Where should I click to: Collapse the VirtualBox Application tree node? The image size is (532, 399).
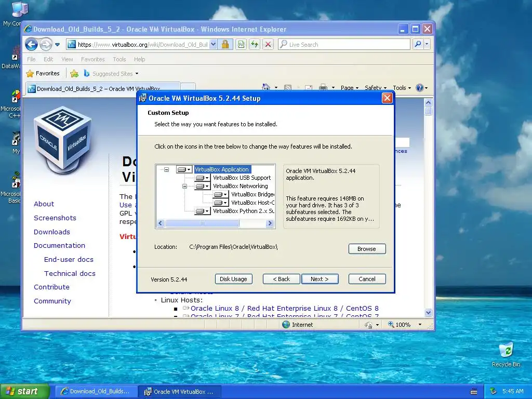click(167, 169)
